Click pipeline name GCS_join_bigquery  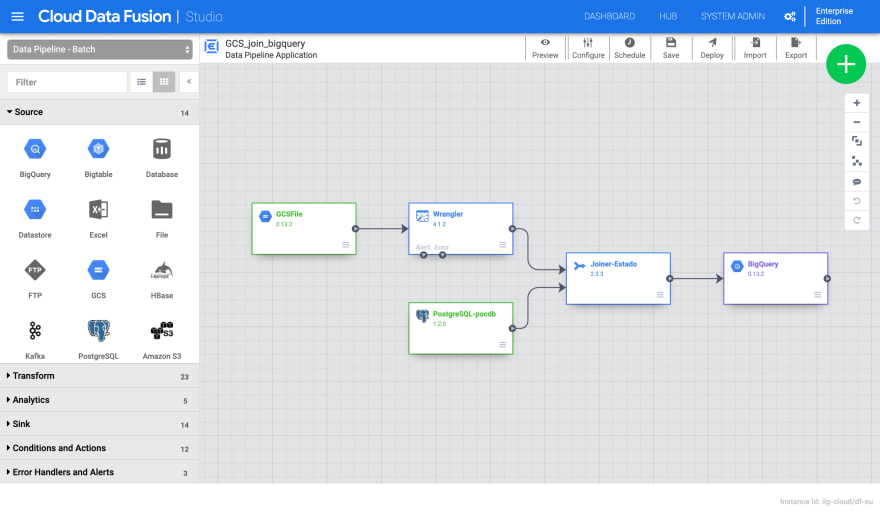click(x=265, y=43)
